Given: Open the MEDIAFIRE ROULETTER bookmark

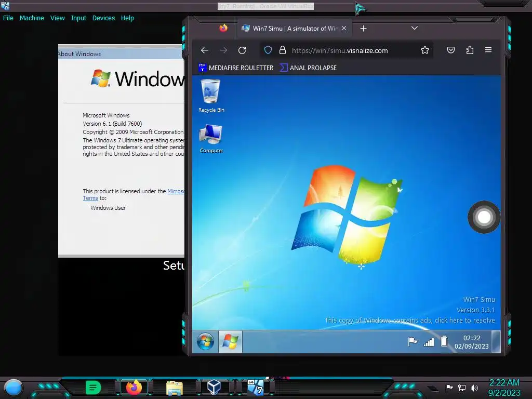Looking at the screenshot, I should (x=236, y=68).
